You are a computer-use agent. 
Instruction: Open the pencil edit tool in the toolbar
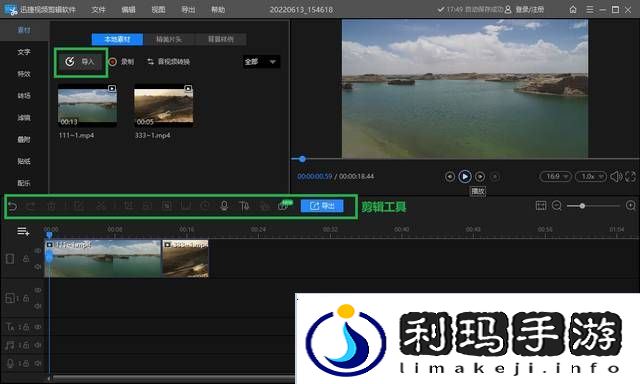click(79, 206)
